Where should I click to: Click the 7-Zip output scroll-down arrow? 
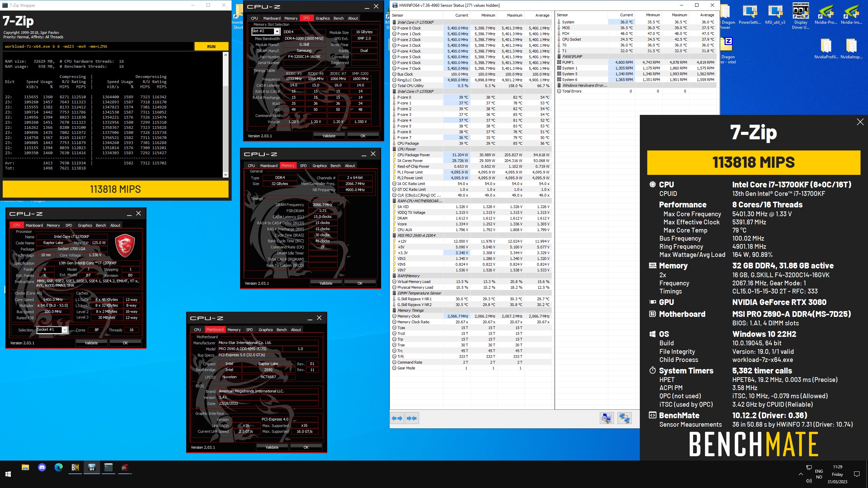[225, 175]
